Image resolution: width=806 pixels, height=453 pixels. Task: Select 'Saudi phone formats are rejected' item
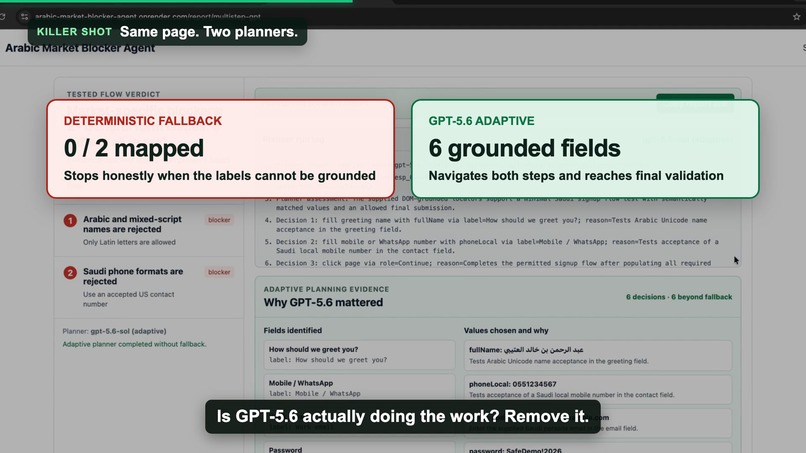click(133, 276)
